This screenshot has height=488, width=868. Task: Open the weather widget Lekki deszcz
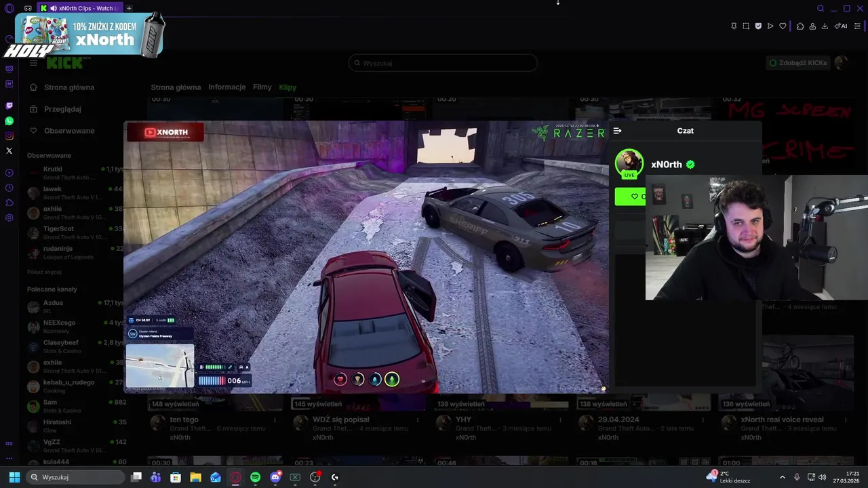(x=729, y=477)
